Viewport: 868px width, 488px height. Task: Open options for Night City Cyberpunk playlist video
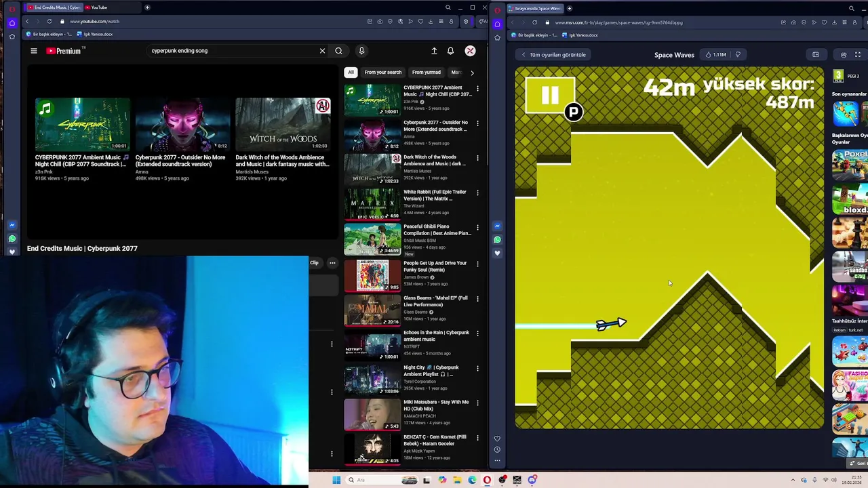(x=477, y=369)
